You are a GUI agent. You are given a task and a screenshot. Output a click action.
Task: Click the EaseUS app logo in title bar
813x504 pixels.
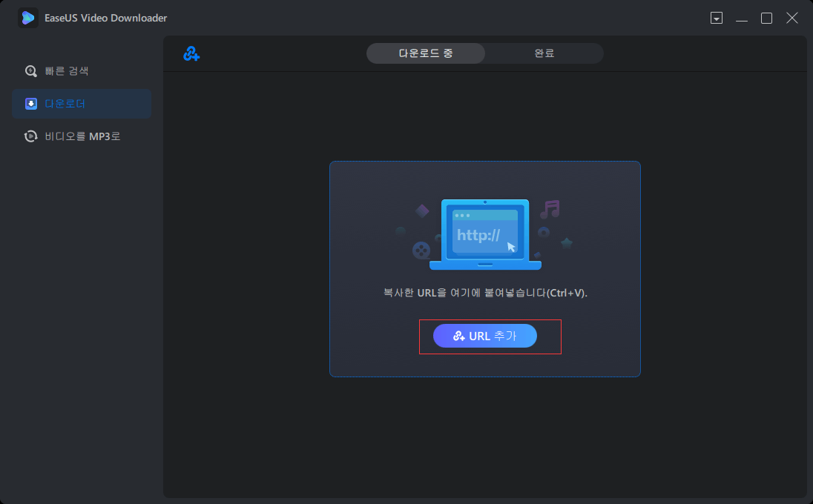tap(28, 18)
